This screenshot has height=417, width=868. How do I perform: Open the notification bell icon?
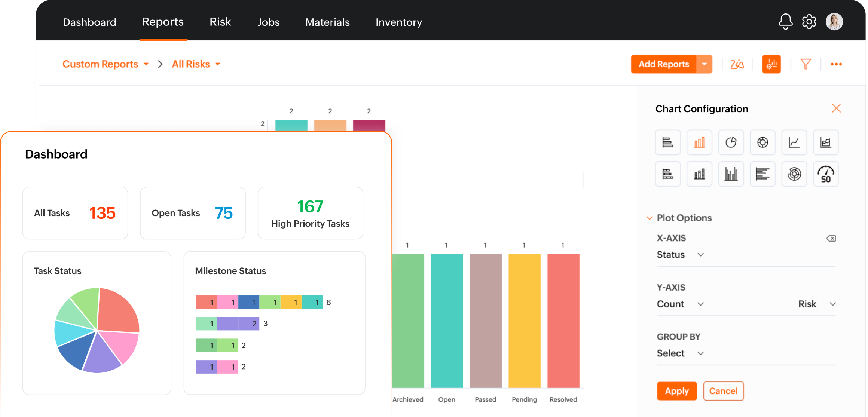[x=785, y=22]
